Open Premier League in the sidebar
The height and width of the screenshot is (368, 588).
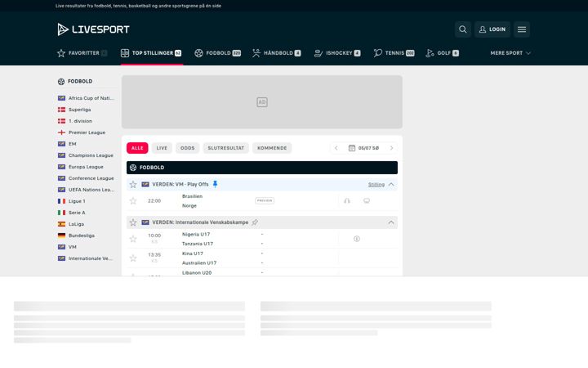coord(82,132)
